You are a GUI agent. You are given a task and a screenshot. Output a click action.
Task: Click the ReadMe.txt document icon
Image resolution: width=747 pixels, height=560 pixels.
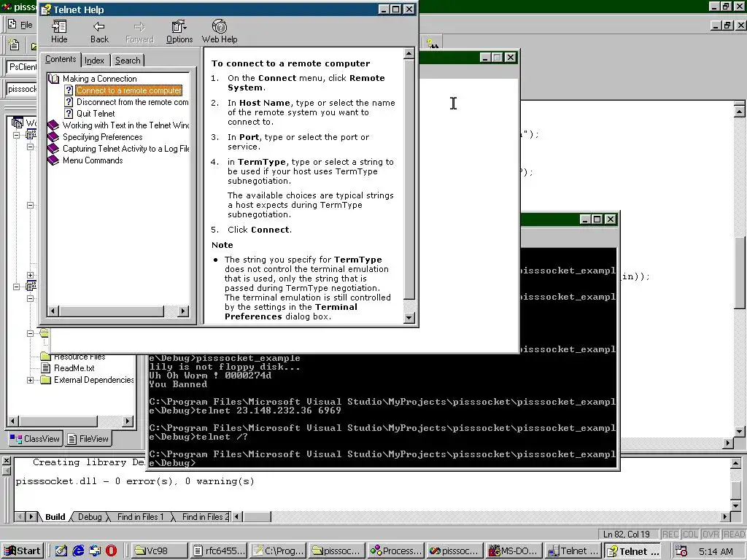pos(46,368)
